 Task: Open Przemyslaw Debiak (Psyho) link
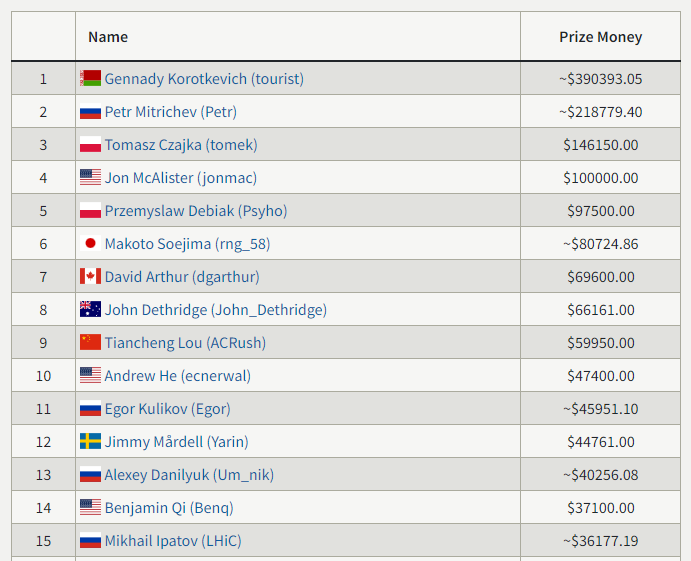(196, 211)
